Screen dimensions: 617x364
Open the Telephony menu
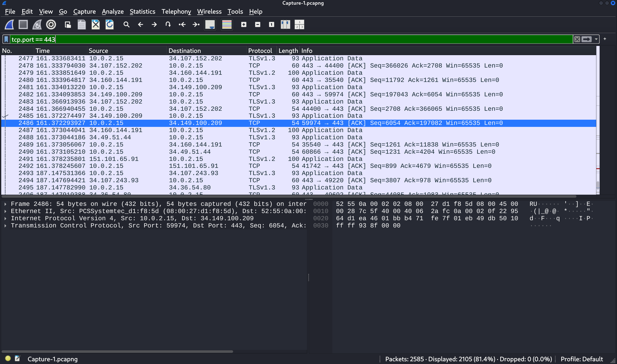tap(176, 11)
